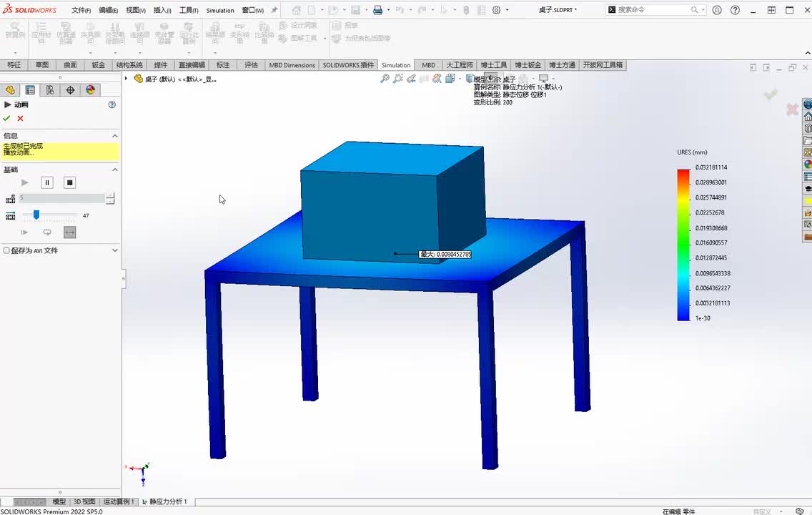Collapse the 信息 section
812x515 pixels.
(115, 136)
